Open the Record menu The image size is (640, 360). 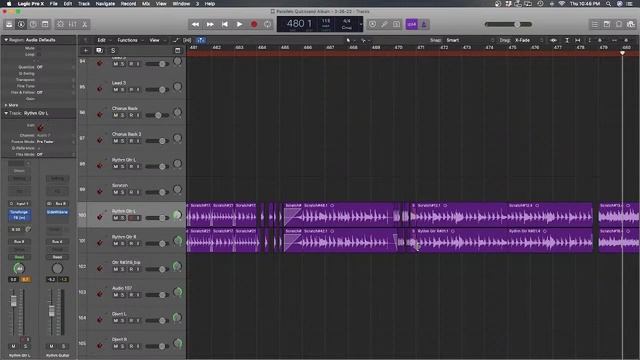[128, 4]
